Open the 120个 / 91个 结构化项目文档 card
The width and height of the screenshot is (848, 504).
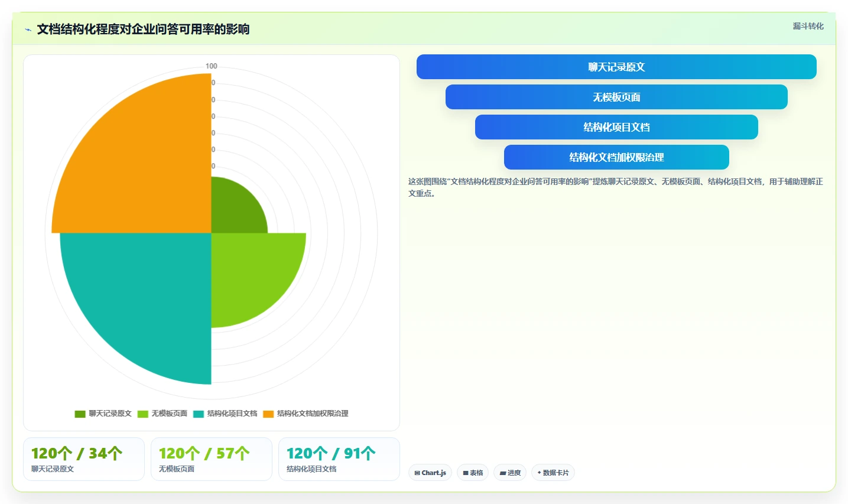pos(339,459)
